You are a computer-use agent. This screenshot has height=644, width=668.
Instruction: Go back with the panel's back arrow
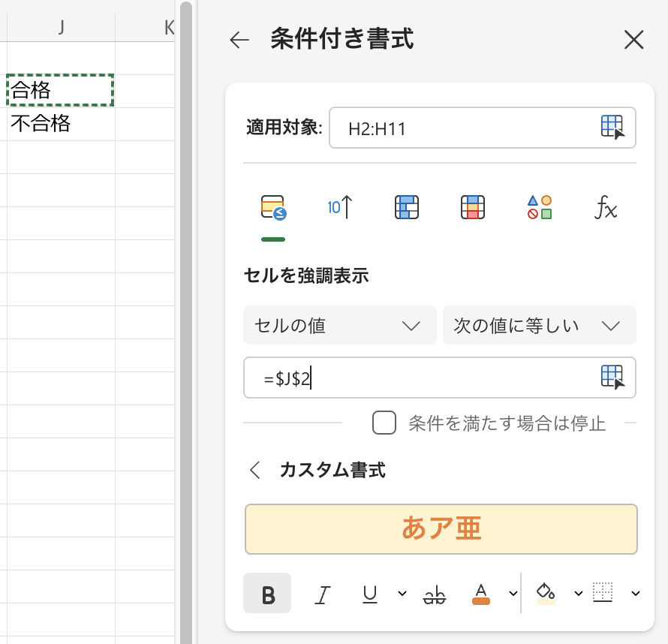[x=239, y=40]
